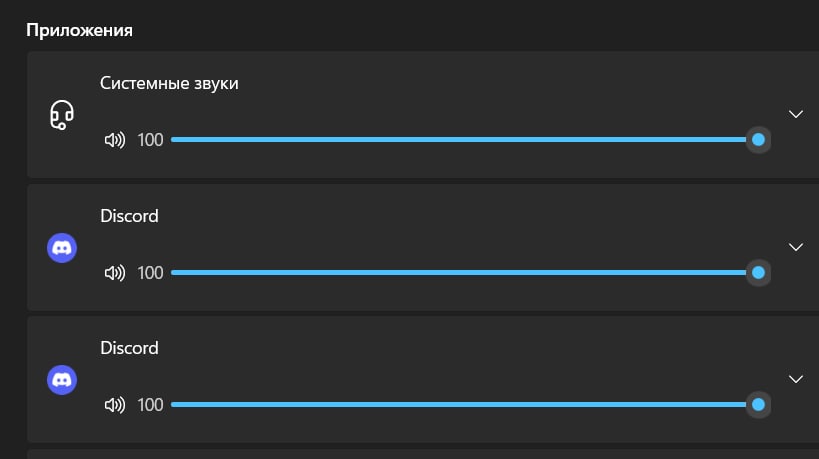The width and height of the screenshot is (819, 459).
Task: Click the headset icon for Системные звуки
Action: 62,115
